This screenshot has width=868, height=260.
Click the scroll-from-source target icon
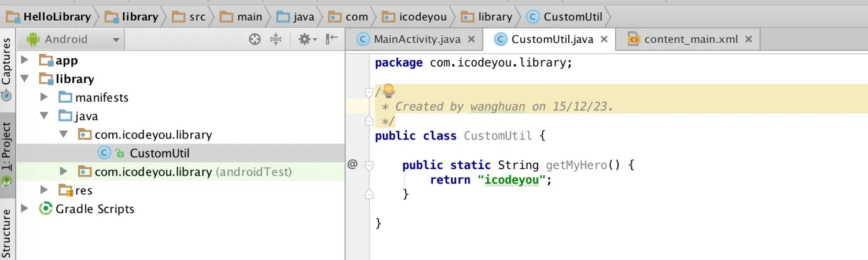point(254,39)
